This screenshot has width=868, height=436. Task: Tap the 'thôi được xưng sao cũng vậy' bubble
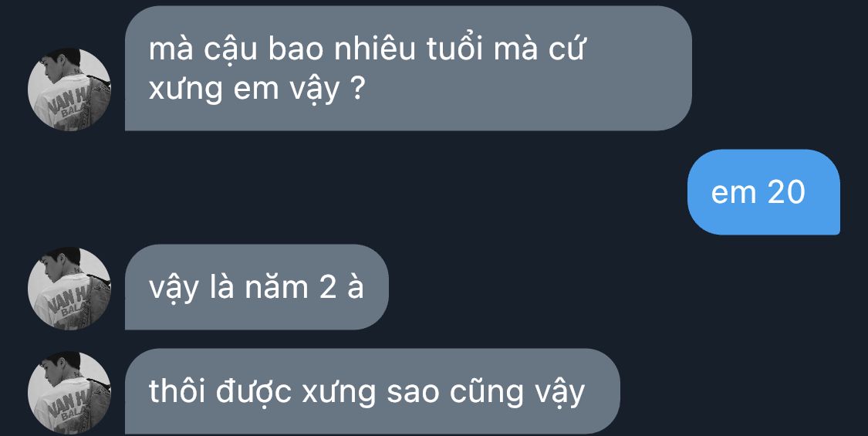(373, 391)
